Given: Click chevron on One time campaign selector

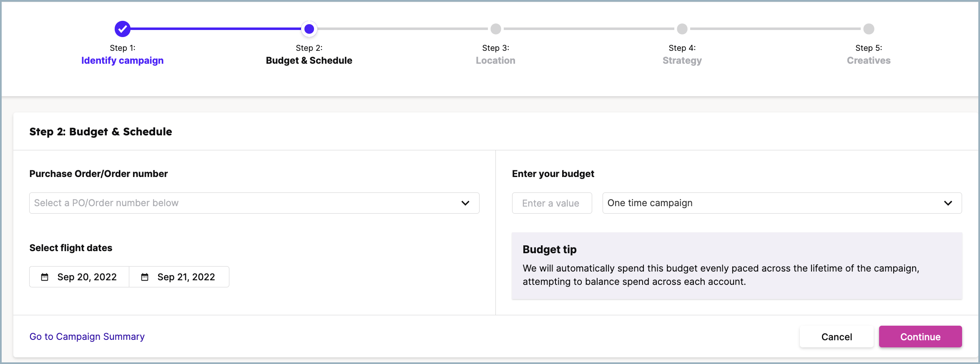Looking at the screenshot, I should click(x=948, y=203).
